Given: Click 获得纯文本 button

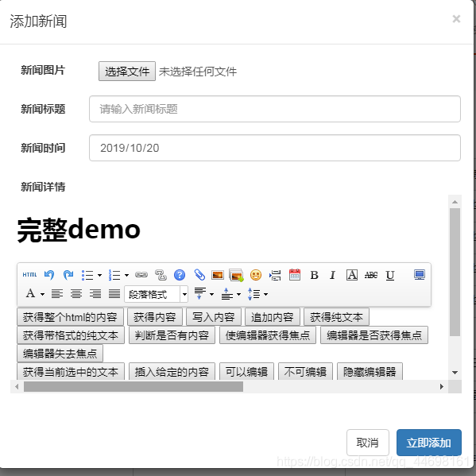Looking at the screenshot, I should click(x=336, y=317).
